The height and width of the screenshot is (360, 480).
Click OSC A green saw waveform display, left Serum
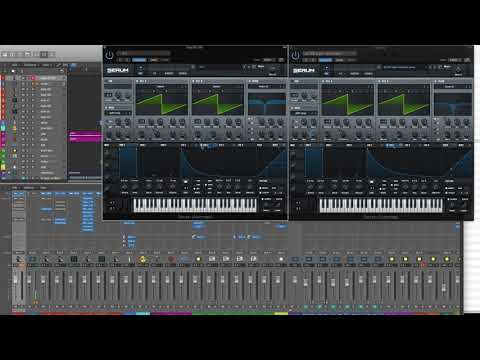click(x=162, y=104)
